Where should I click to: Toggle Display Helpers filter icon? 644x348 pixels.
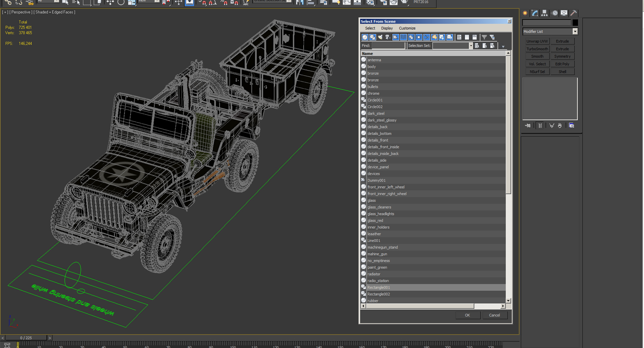tap(396, 37)
